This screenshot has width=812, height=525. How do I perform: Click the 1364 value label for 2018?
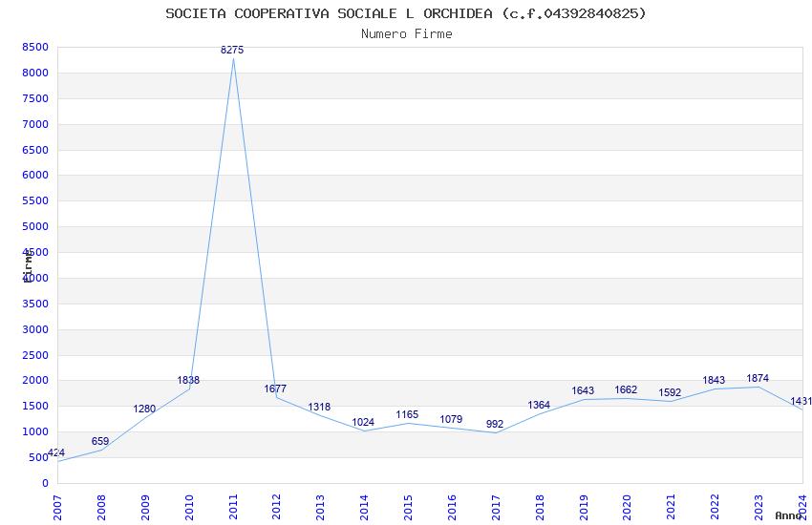(539, 406)
